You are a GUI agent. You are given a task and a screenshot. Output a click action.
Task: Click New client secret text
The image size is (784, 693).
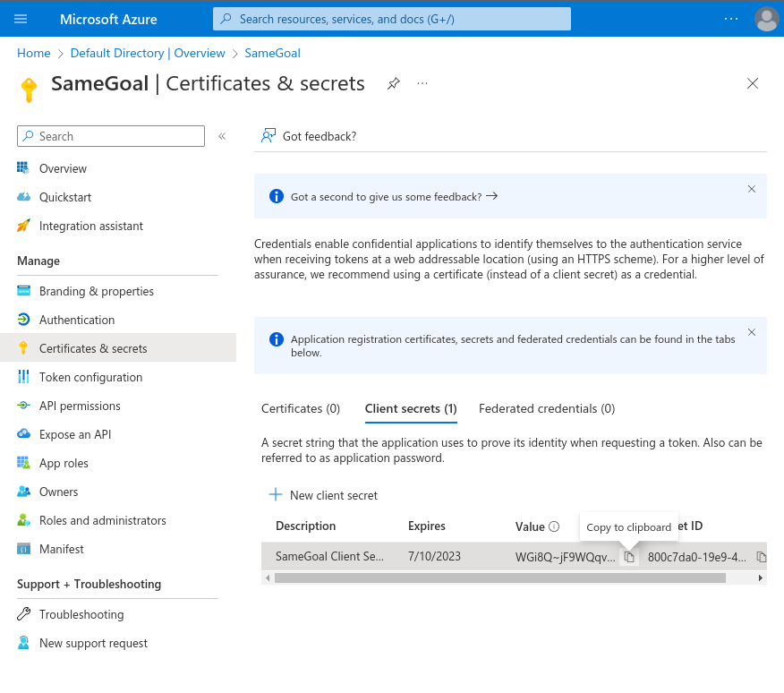tap(334, 495)
